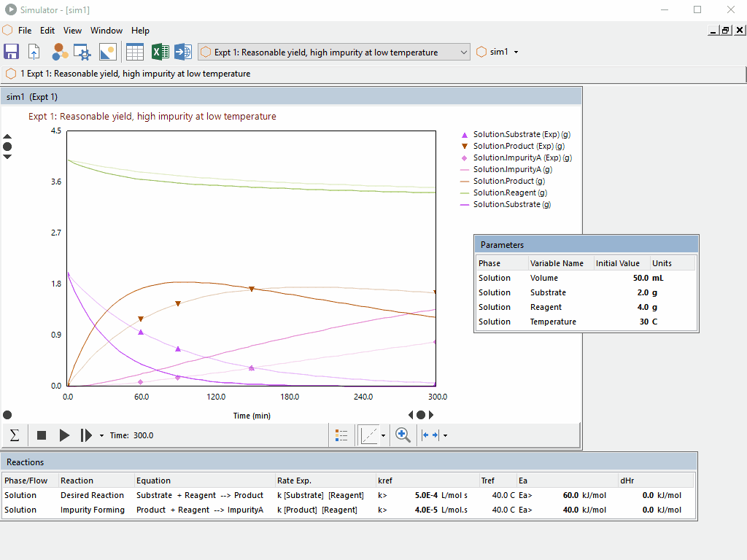Open the Window menu
This screenshot has width=747, height=560.
click(x=107, y=31)
